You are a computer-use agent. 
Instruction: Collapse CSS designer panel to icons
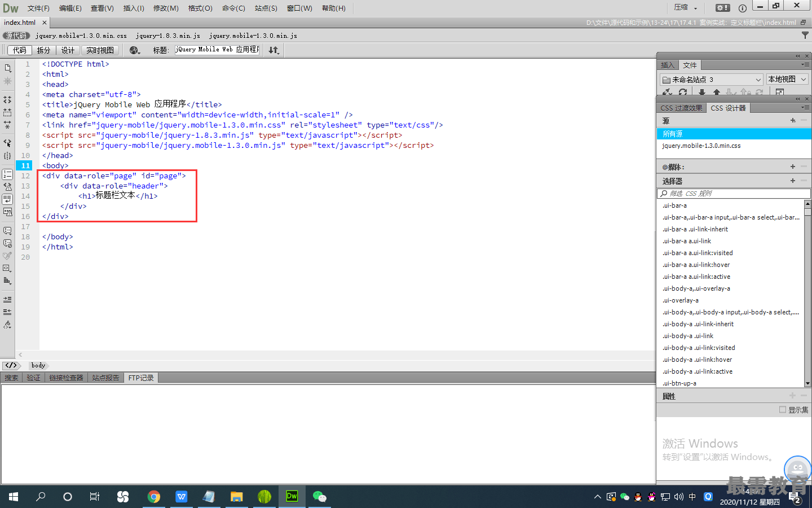coord(797,99)
